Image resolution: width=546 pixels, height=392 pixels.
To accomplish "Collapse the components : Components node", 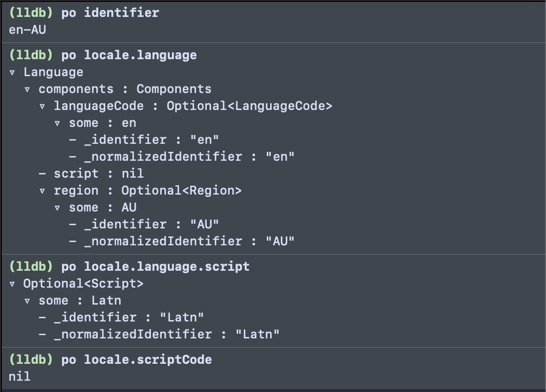I will (x=27, y=90).
